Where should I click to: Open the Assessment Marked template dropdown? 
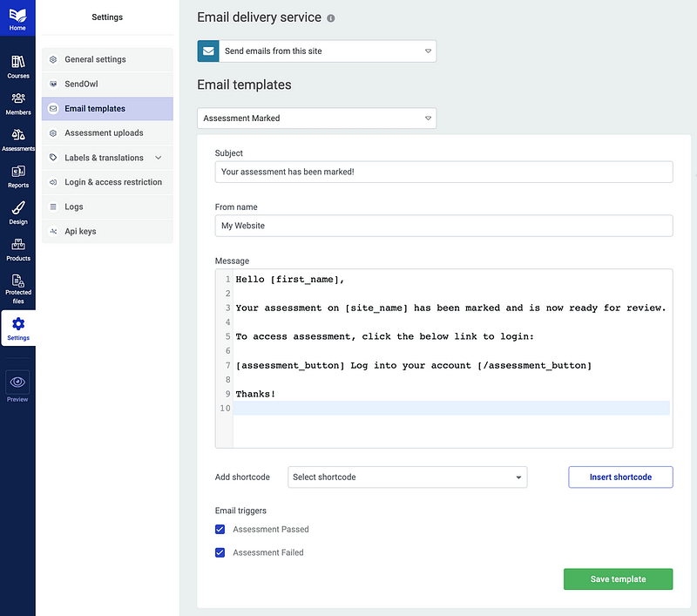coord(317,118)
